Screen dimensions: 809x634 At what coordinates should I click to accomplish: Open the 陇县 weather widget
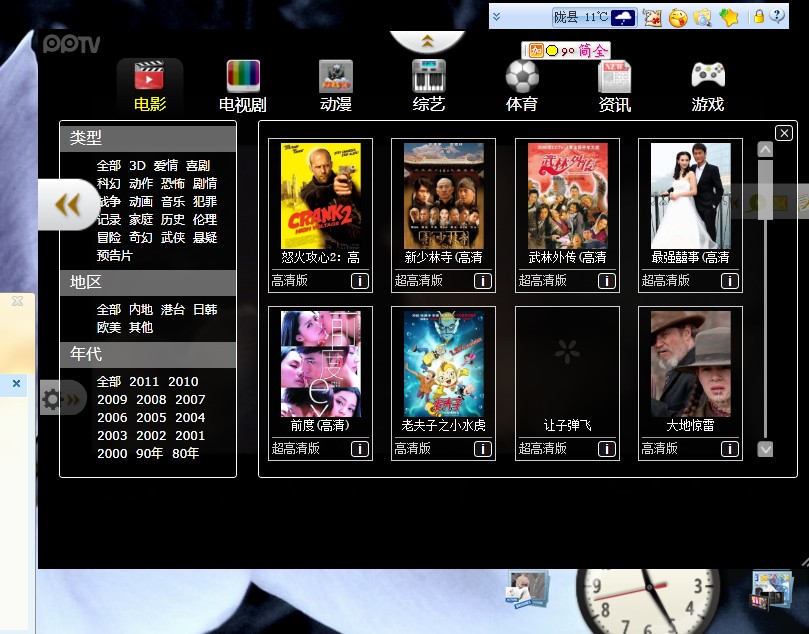[x=594, y=18]
